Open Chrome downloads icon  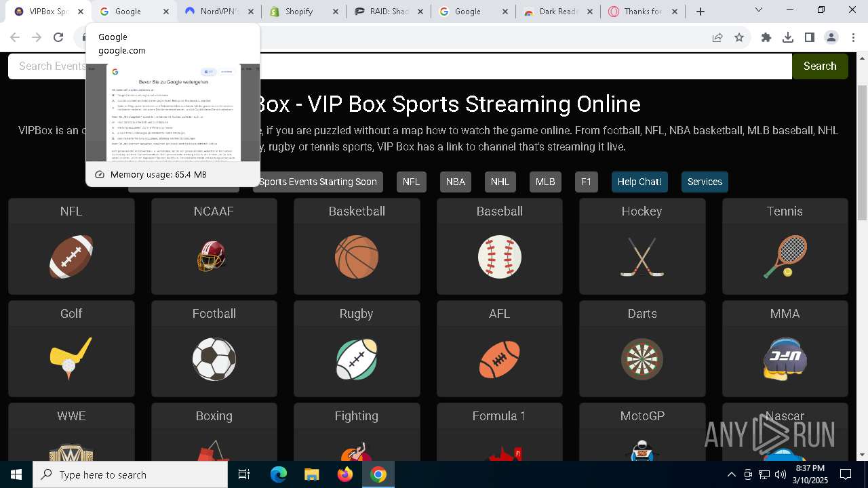(788, 37)
